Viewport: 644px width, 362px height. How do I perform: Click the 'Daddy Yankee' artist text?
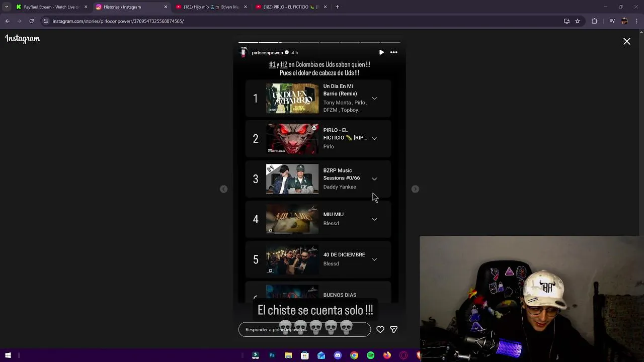340,187
